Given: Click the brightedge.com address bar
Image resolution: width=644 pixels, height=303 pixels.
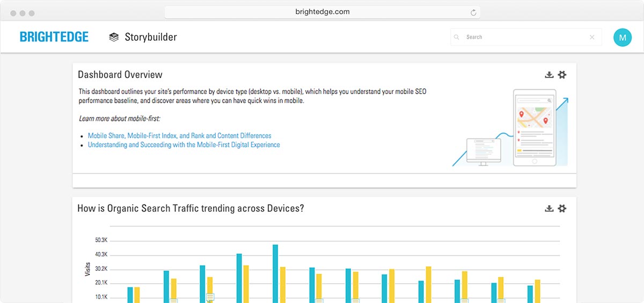Looking at the screenshot, I should (x=322, y=12).
